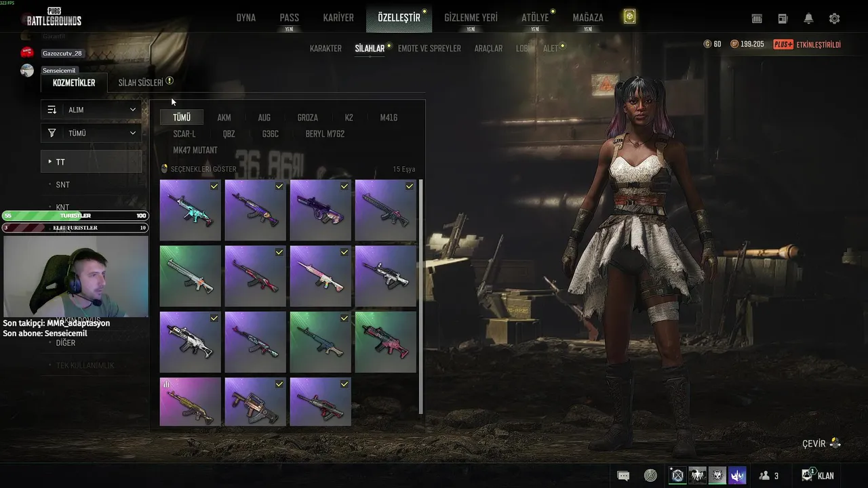Click the PLUS+ badge
The image size is (868, 488).
[x=783, y=45]
